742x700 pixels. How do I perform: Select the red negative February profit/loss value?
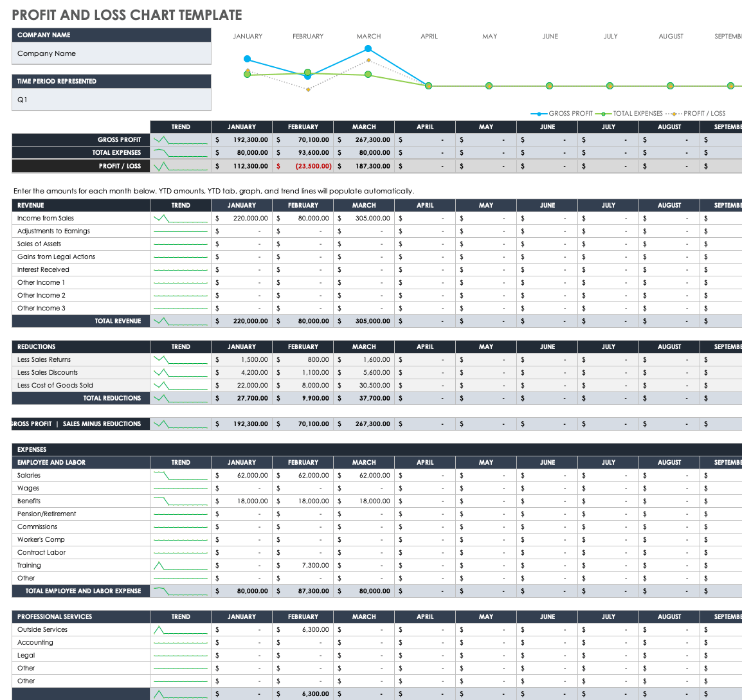[x=313, y=166]
